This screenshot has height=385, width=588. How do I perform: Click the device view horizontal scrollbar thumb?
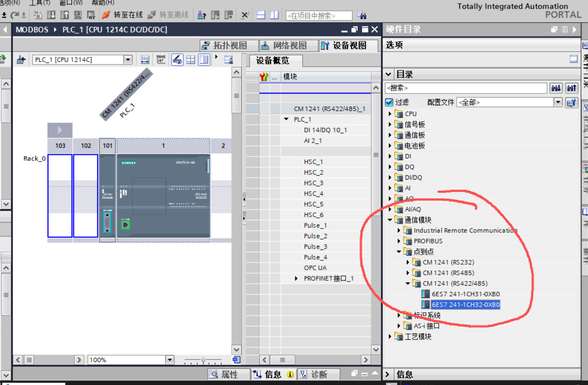29,360
